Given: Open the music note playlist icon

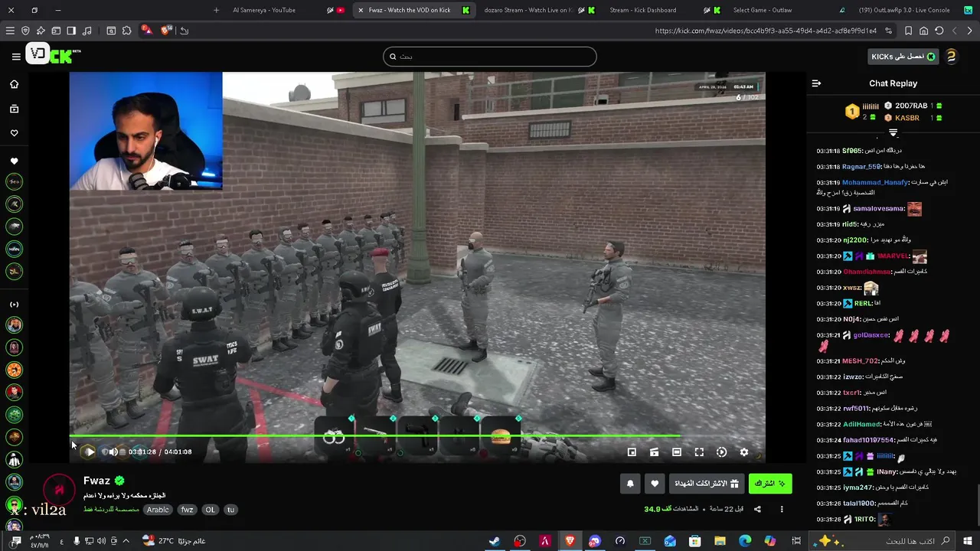Looking at the screenshot, I should pos(87,31).
